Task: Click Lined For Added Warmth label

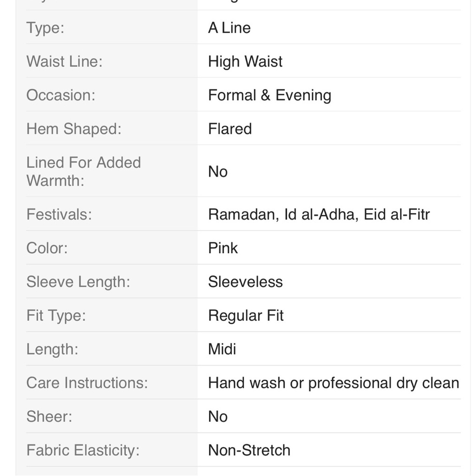Action: click(83, 171)
